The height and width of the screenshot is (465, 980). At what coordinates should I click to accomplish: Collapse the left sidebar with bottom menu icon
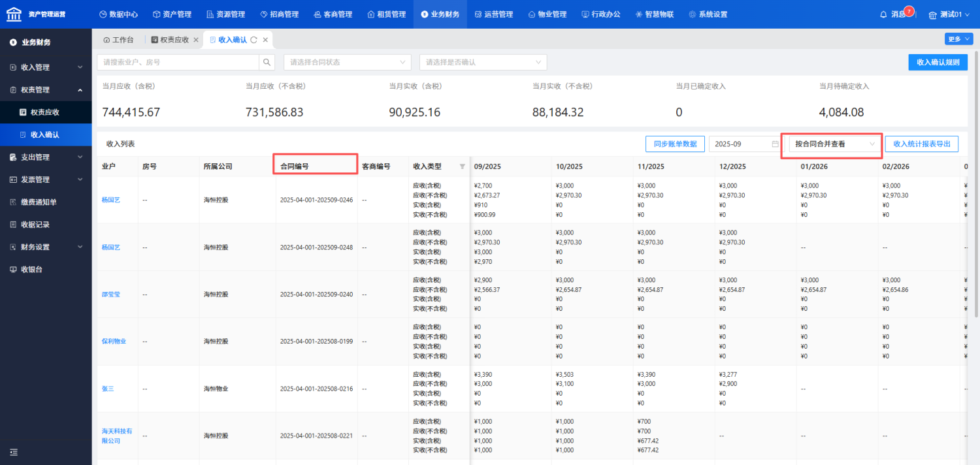[x=14, y=452]
